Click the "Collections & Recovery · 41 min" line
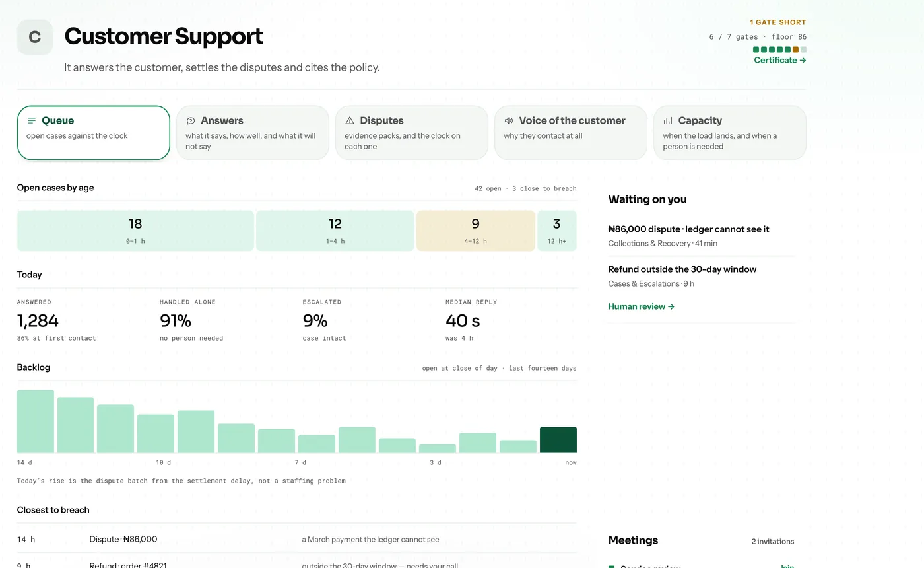 663,244
